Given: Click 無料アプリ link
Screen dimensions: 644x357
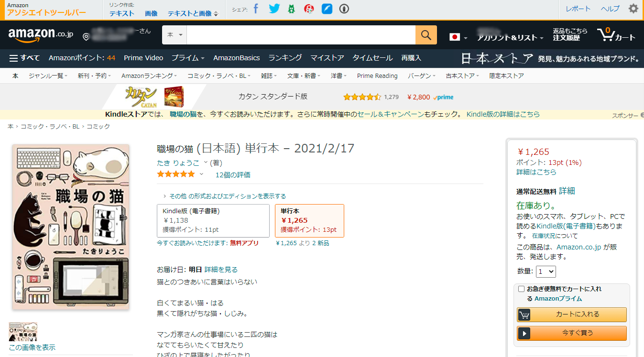Looking at the screenshot, I should coord(244,243).
